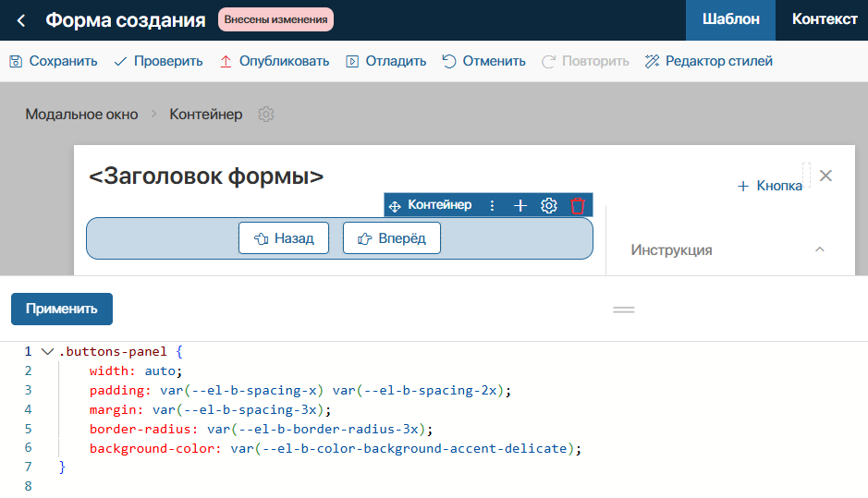Click the width: auto line
The height and width of the screenshot is (498, 868).
point(136,370)
